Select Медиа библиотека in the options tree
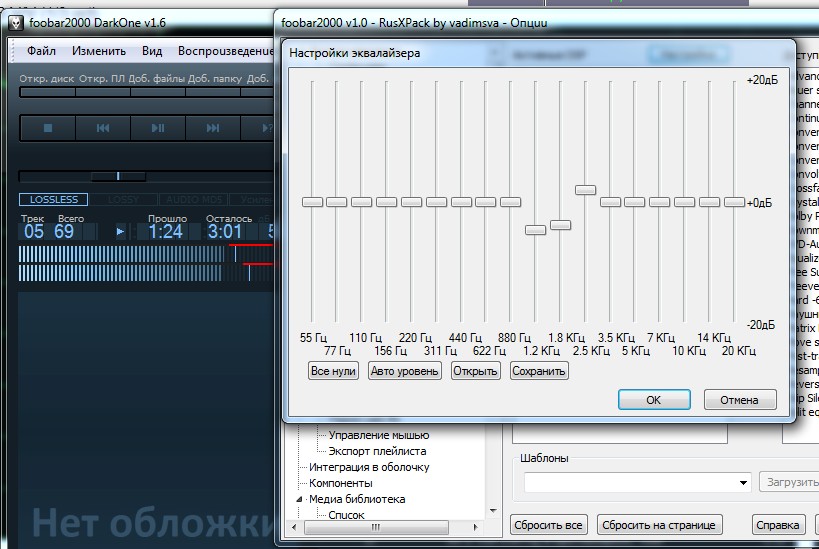 357,499
